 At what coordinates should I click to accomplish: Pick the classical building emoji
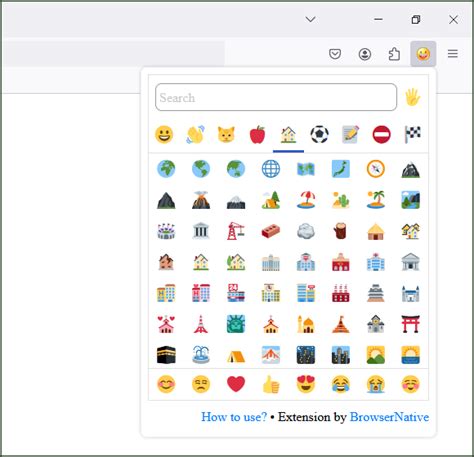tap(201, 231)
